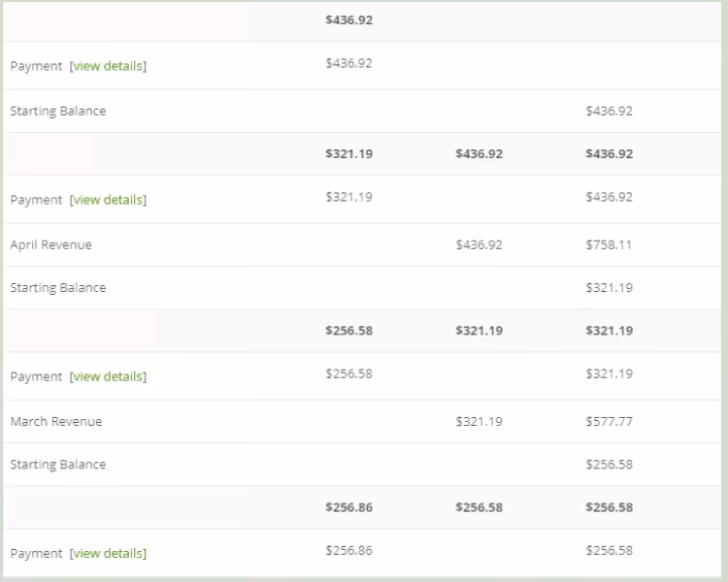
Task: Click the $436.92 value in the first Starting Balance row
Action: [x=609, y=111]
